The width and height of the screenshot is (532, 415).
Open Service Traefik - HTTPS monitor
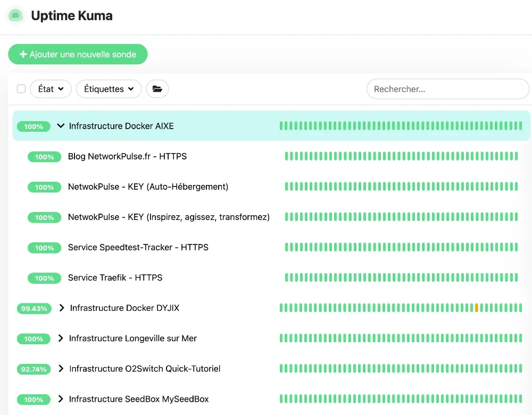click(x=115, y=277)
